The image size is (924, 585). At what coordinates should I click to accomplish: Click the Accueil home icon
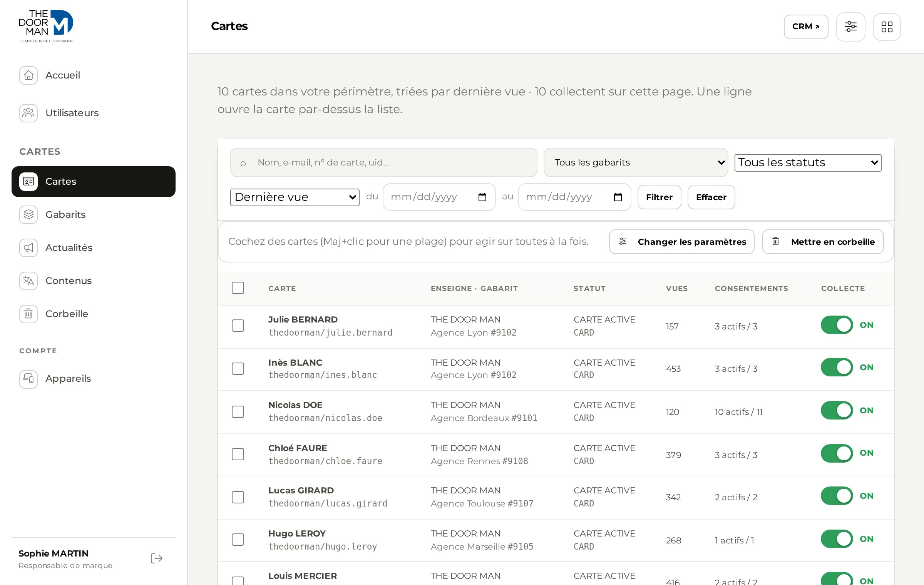[x=28, y=75]
